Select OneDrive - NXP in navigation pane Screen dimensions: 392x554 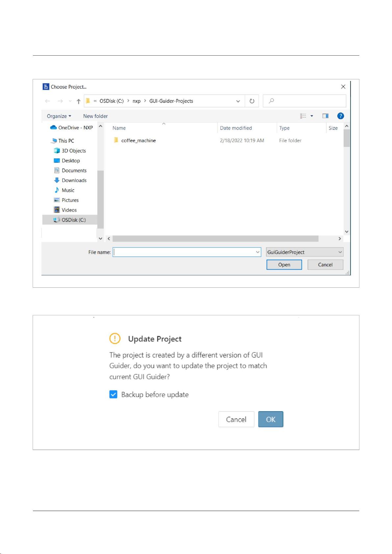(x=71, y=127)
